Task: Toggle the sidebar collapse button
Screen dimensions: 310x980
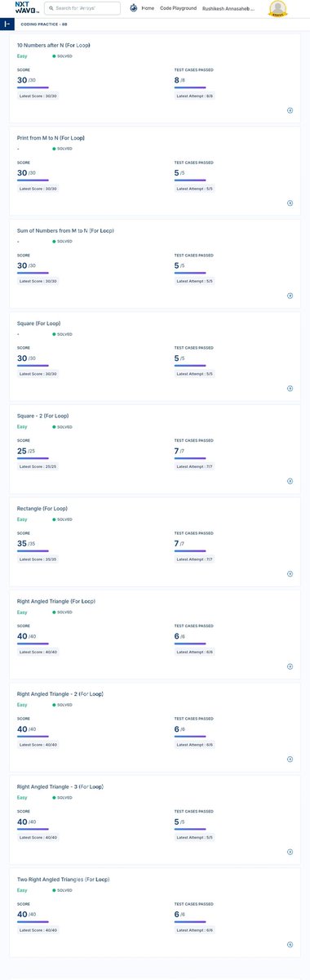Action: pos(7,24)
